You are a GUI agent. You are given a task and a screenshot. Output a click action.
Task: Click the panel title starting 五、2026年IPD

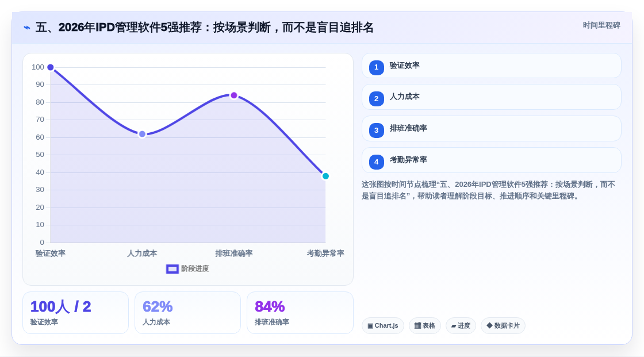204,28
